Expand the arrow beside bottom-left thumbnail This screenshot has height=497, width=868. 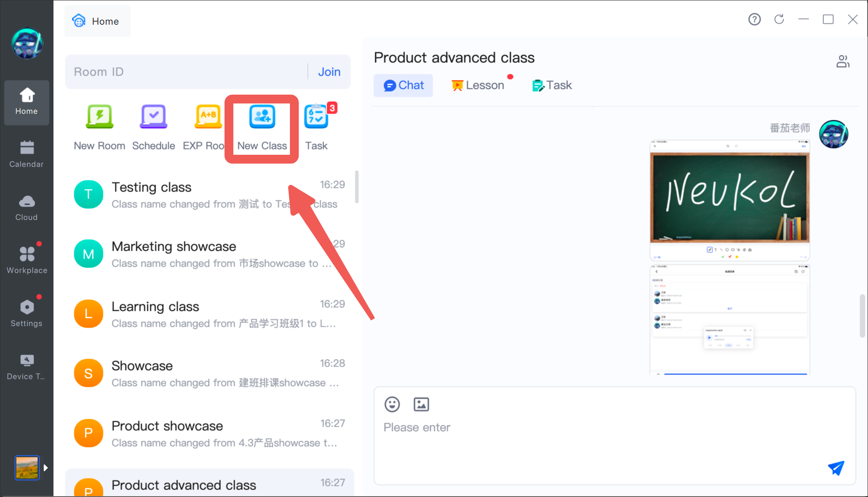coord(46,468)
